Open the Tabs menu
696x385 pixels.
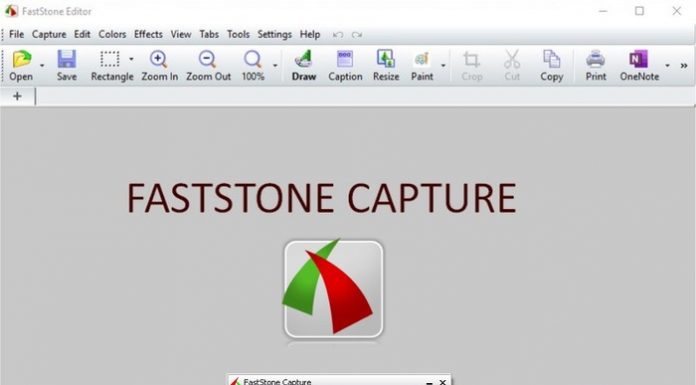(209, 34)
